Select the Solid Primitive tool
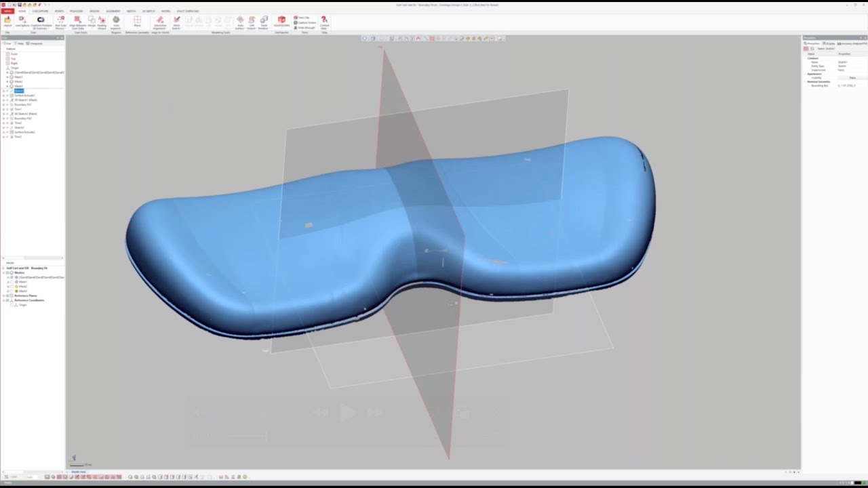The height and width of the screenshot is (488, 868). pos(264,22)
